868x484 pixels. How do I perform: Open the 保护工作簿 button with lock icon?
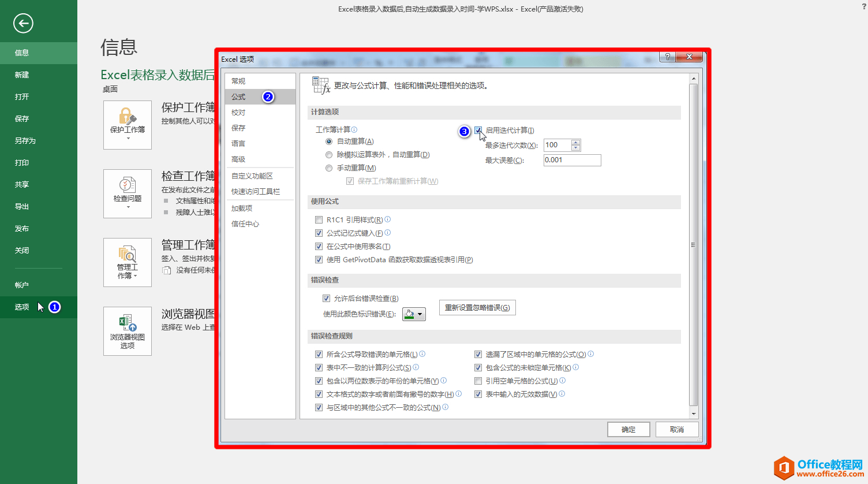point(128,125)
